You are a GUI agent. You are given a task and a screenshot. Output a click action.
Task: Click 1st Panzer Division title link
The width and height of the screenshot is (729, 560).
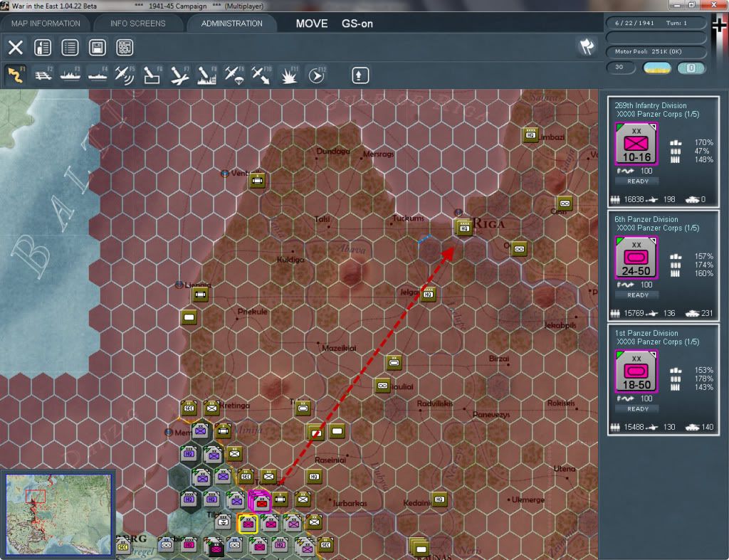[646, 333]
